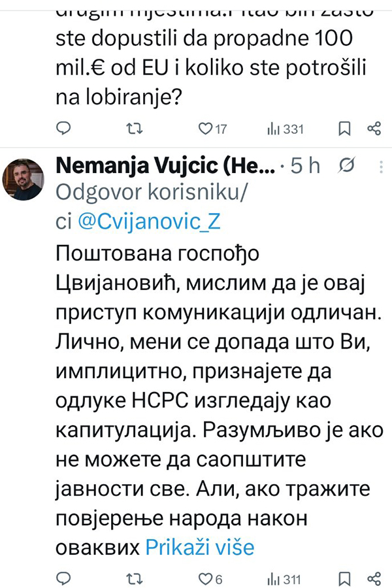Open the Cyrillic tweet text body
392x588 pixels.
click(x=216, y=392)
